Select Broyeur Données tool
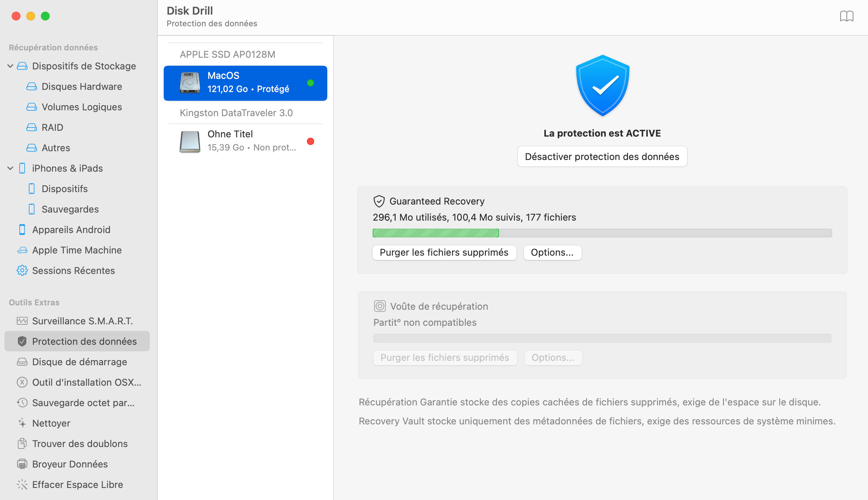 point(71,463)
